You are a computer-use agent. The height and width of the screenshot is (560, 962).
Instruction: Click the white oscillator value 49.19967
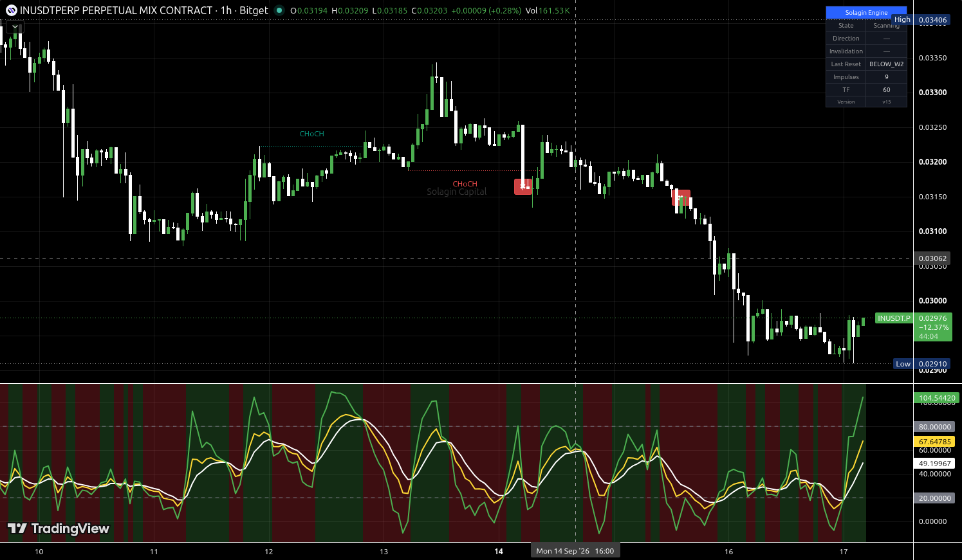pyautogui.click(x=934, y=464)
